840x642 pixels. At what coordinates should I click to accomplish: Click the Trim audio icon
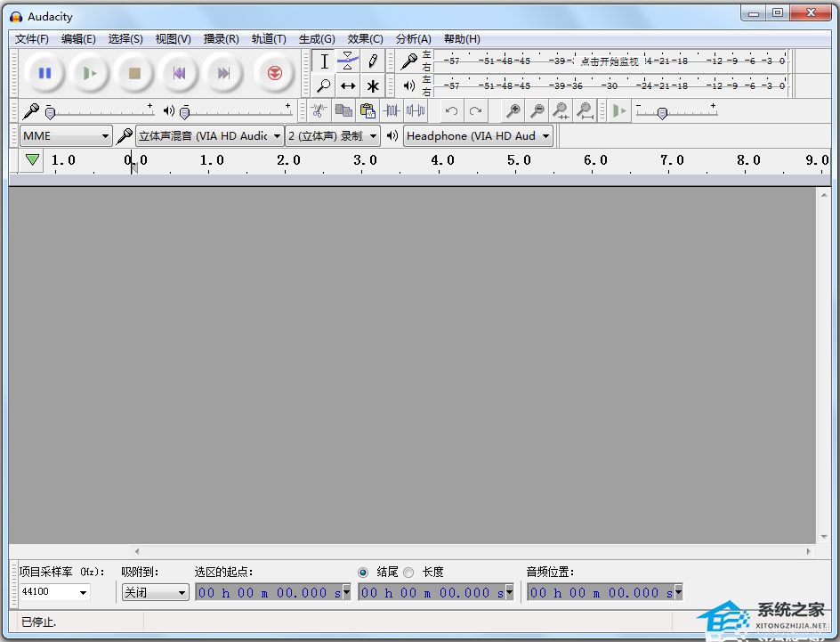click(x=392, y=111)
